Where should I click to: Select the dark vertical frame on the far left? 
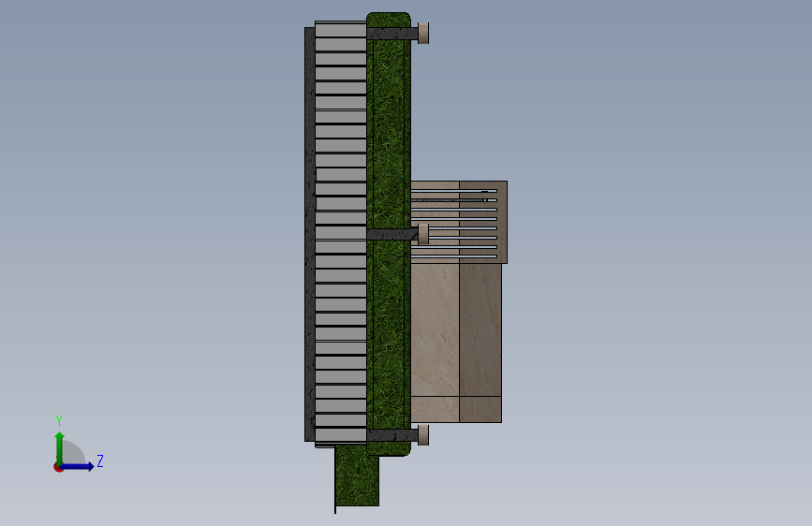(x=310, y=234)
